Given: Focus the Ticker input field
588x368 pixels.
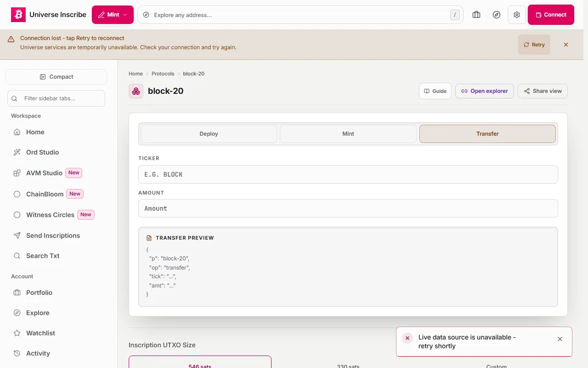Looking at the screenshot, I should tap(348, 174).
